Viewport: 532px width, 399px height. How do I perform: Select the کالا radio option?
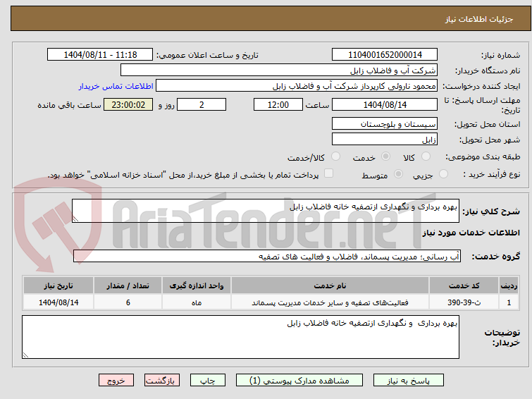pos(426,156)
